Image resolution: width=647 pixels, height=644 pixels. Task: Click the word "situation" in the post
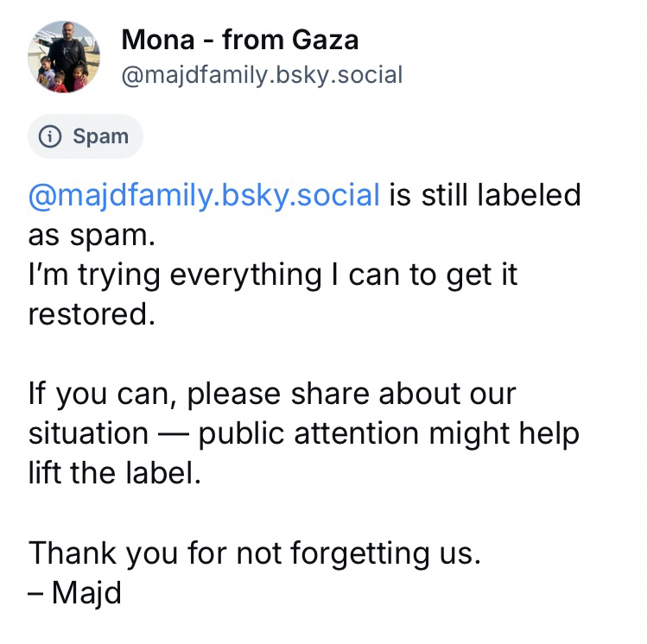[88, 433]
